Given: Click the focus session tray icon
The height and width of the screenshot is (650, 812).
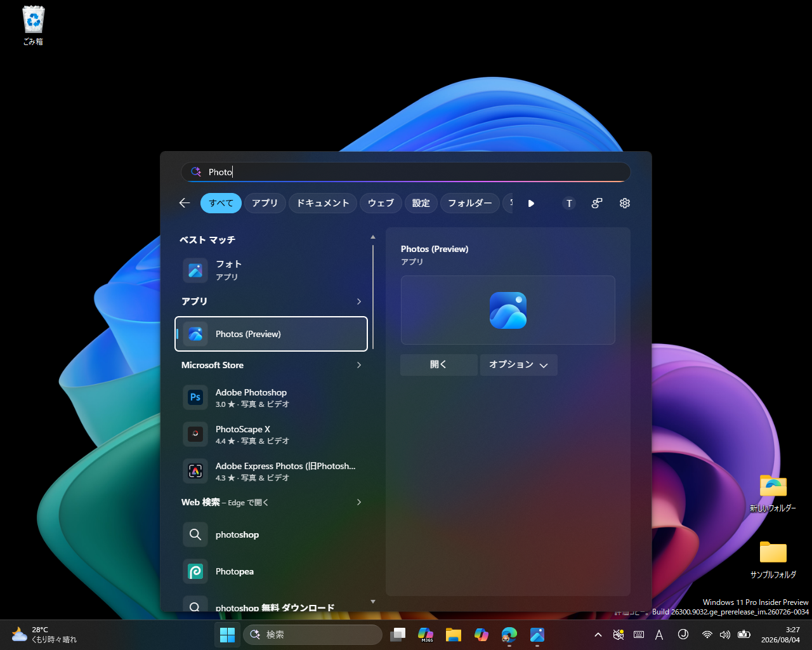Looking at the screenshot, I should (683, 634).
